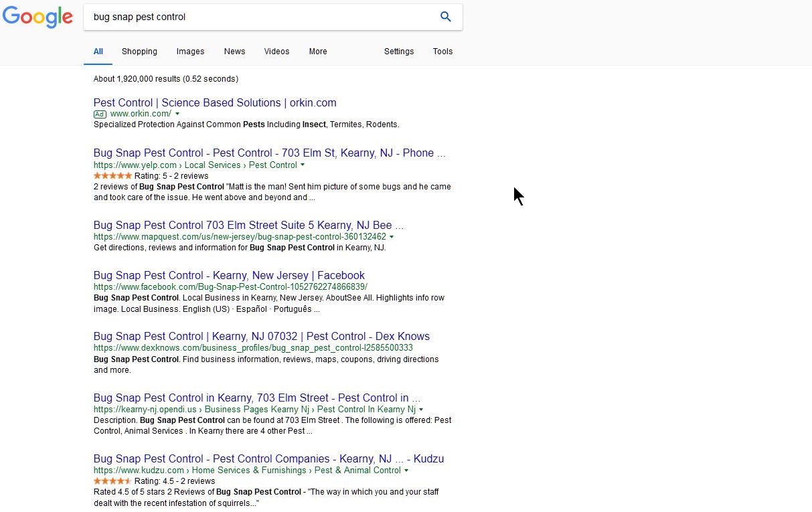Open the Images tab
The width and height of the screenshot is (812, 512).
click(x=190, y=52)
